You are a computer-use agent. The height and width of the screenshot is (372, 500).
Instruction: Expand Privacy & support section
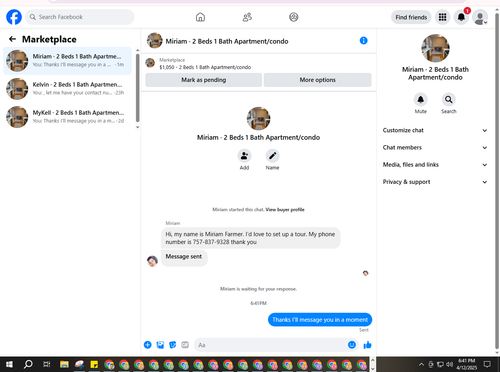[x=435, y=182]
